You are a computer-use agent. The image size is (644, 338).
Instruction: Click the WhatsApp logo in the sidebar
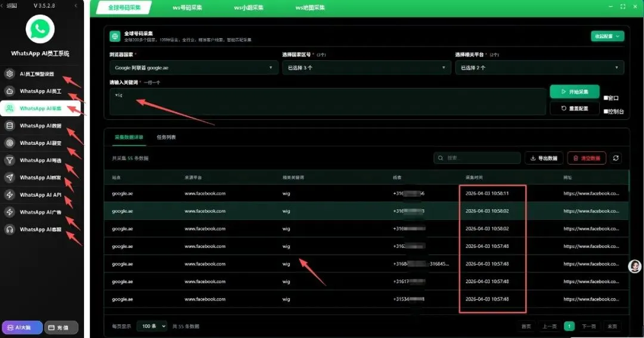click(40, 29)
